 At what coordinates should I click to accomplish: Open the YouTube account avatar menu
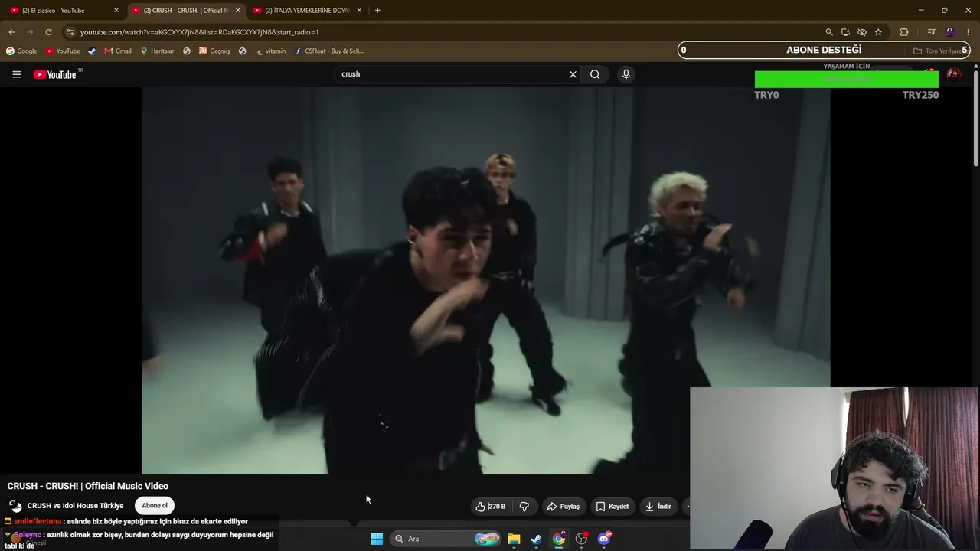tap(954, 74)
